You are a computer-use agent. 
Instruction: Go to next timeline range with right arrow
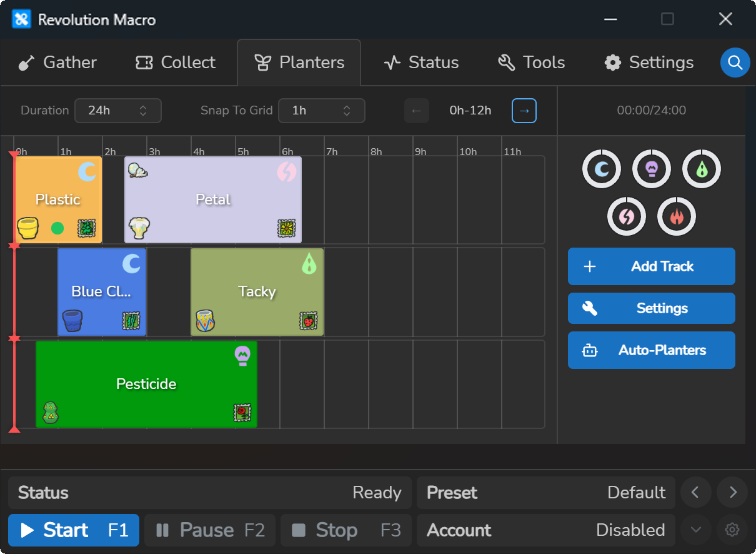point(524,111)
